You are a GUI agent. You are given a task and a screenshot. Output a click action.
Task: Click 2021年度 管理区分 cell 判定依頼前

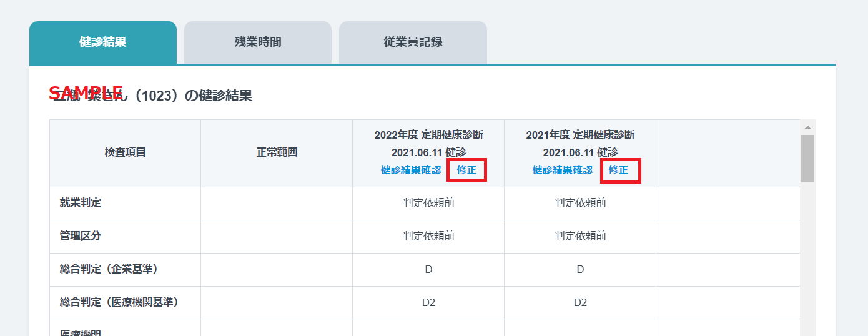coord(580,236)
